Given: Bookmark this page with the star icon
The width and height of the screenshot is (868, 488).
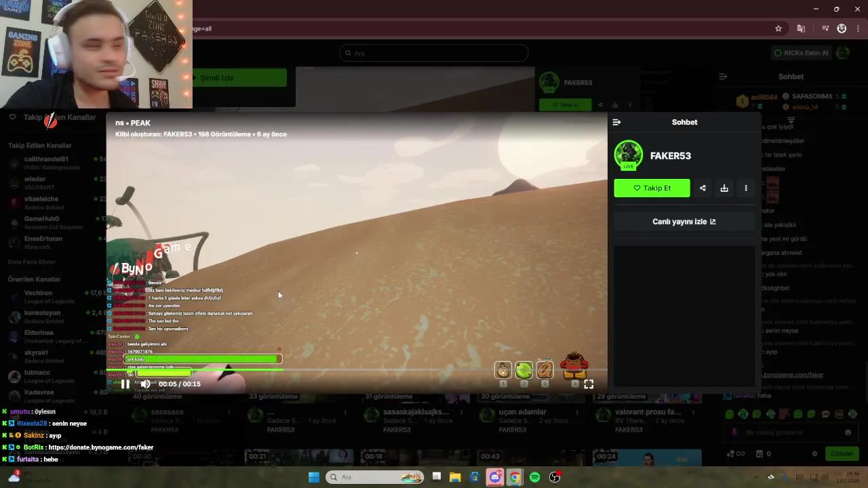Looking at the screenshot, I should (778, 28).
